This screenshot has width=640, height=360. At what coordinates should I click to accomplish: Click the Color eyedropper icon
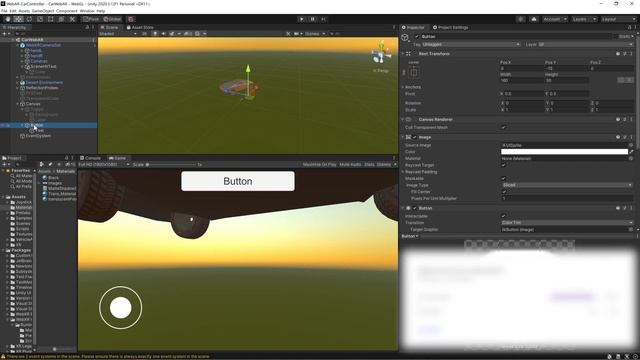click(x=631, y=152)
